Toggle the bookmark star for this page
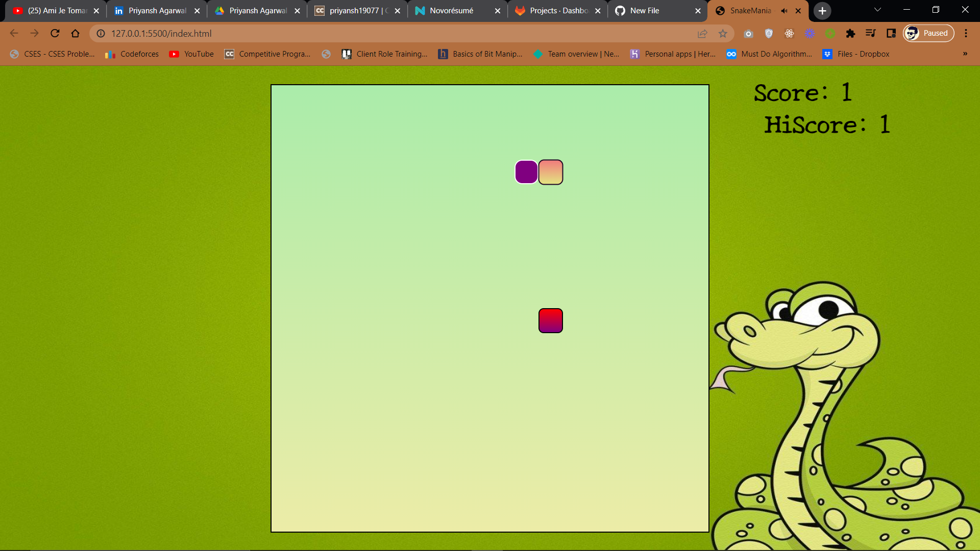Viewport: 980px width, 551px height. point(723,33)
